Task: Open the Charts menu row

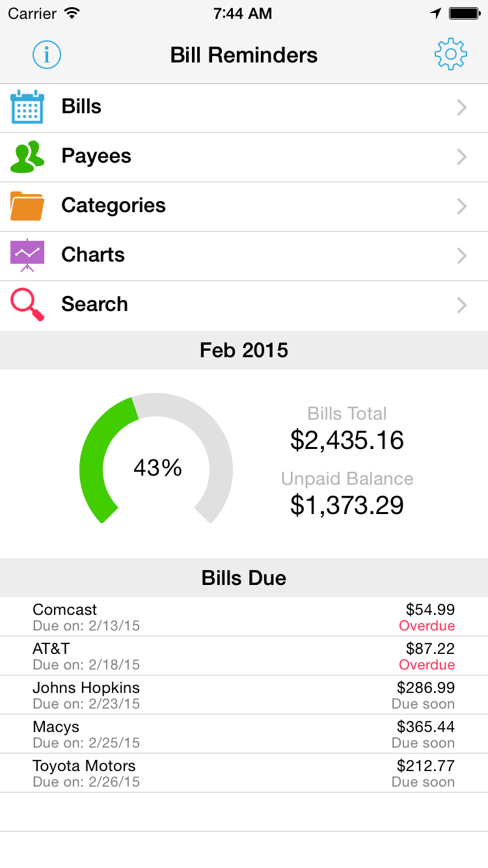Action: click(244, 255)
